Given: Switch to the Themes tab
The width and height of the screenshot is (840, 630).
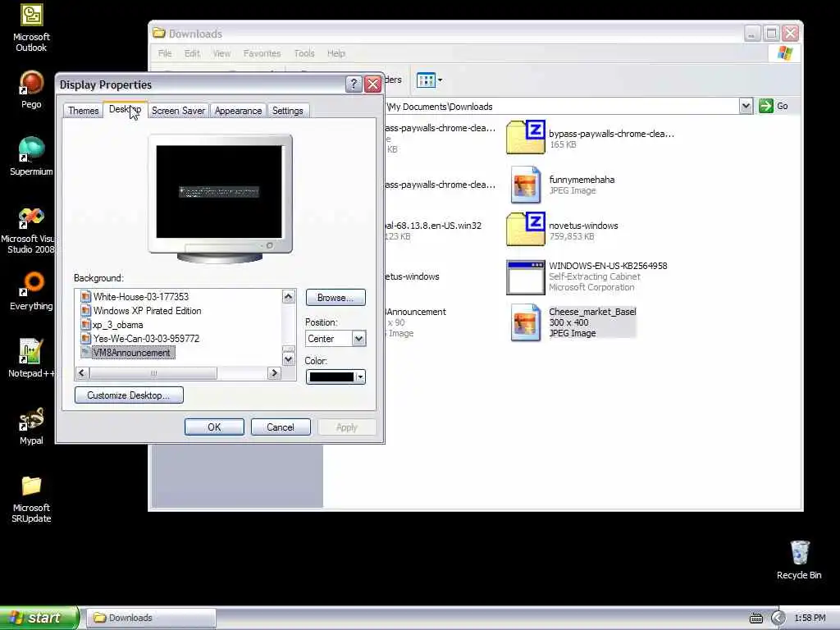Looking at the screenshot, I should (83, 111).
